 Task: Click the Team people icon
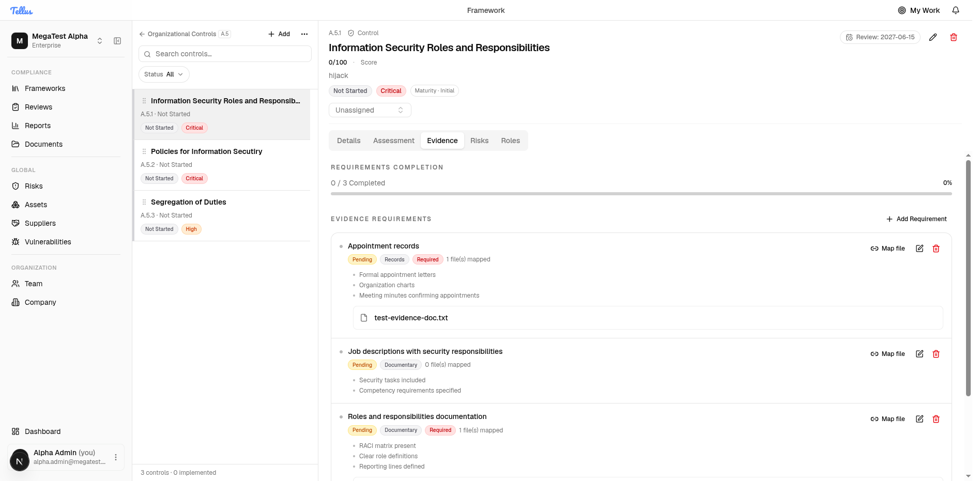click(16, 284)
